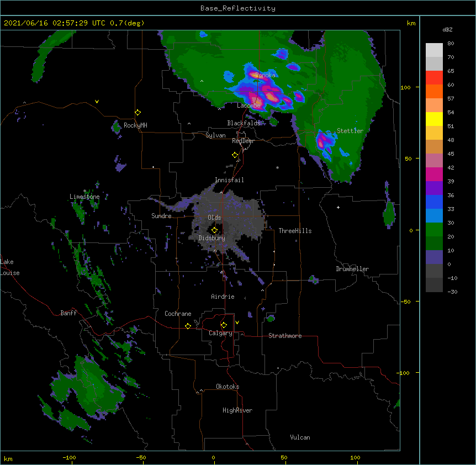Select the yellow diamond marker under the Cochrane label
The width and height of the screenshot is (476, 465).
coord(188,326)
